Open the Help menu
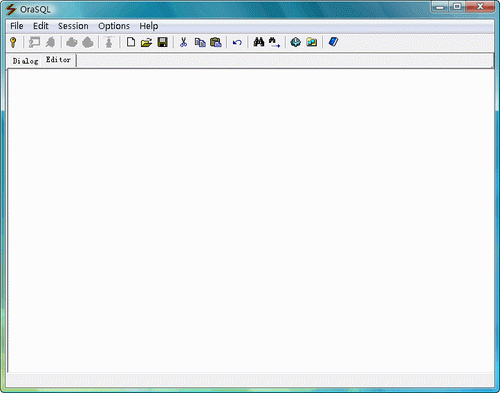 (149, 26)
